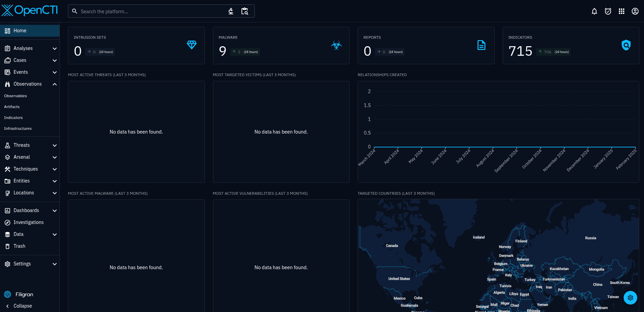Expand the Arsenal menu chevron
This screenshot has width=644, height=312.
coord(55,157)
